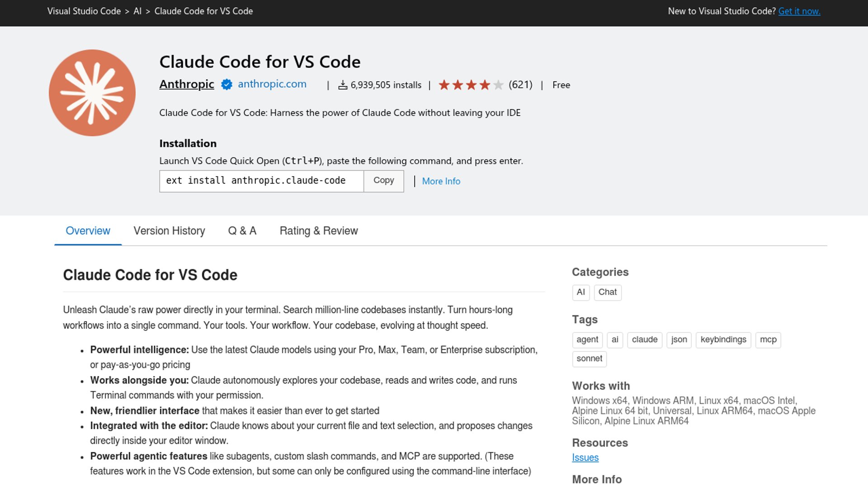Screen dimensions: 868x488
Task: Switch to the Q & A tab
Action: point(242,231)
